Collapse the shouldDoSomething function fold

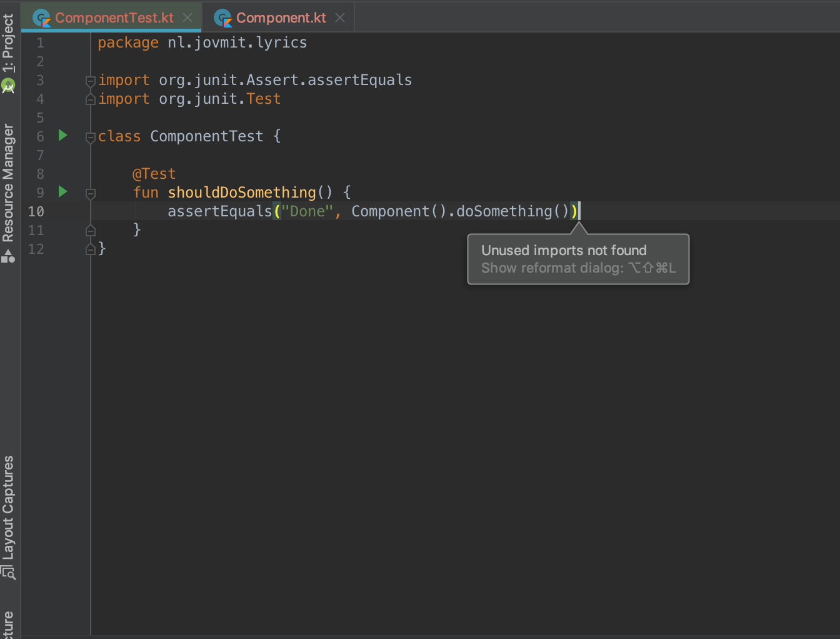point(90,194)
